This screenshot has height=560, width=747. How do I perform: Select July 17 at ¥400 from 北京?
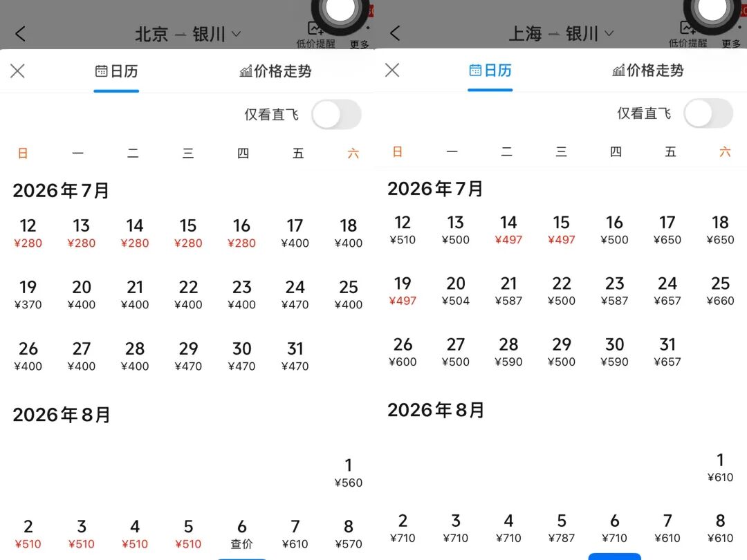click(295, 234)
